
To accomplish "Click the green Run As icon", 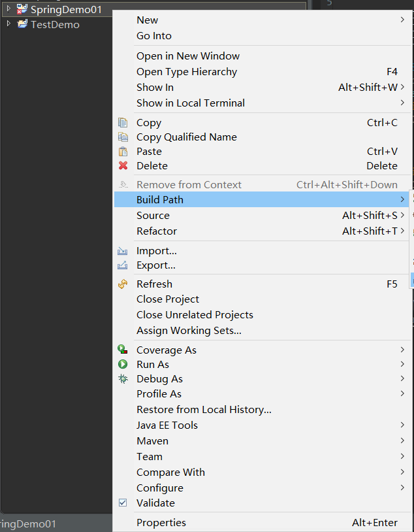I will (123, 365).
